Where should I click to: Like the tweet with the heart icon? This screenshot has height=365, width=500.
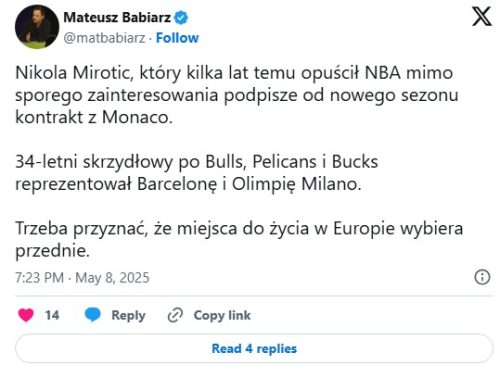[x=26, y=315]
